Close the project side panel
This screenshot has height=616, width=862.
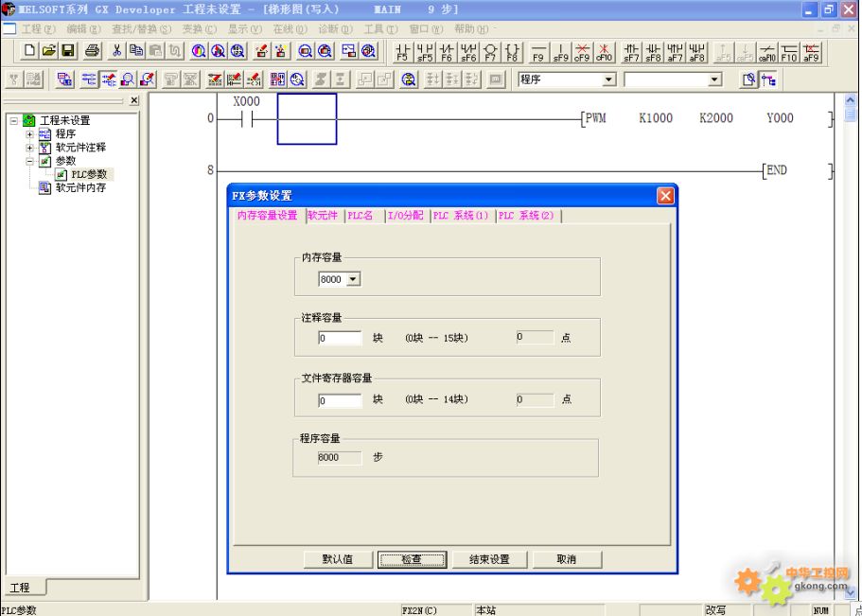tap(134, 100)
